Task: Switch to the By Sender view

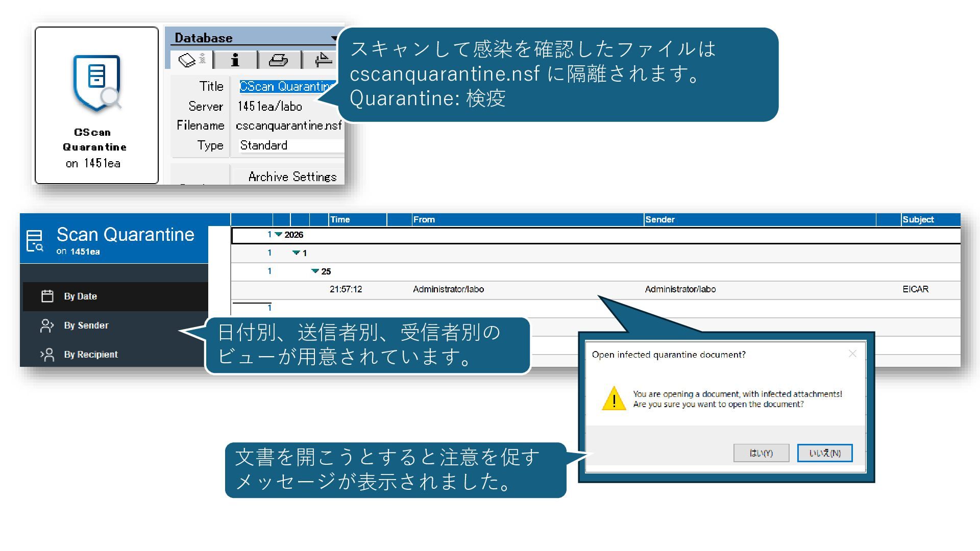Action: coord(86,325)
